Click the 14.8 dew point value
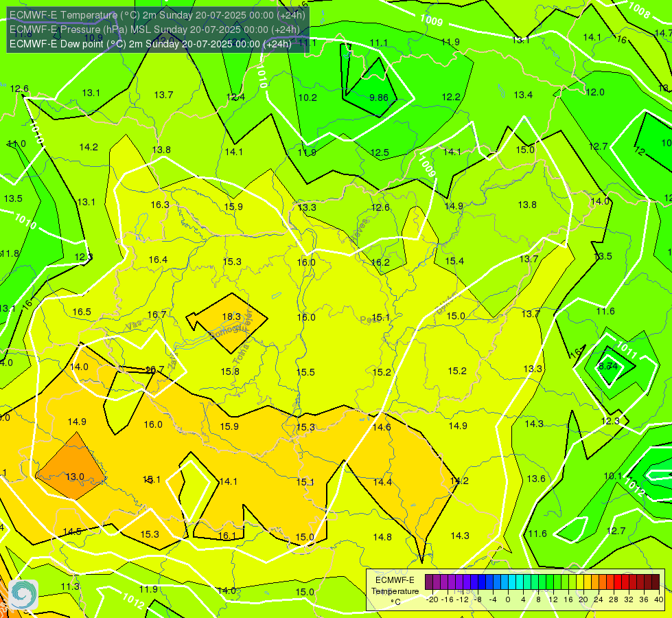This screenshot has height=618, width=672. click(382, 536)
